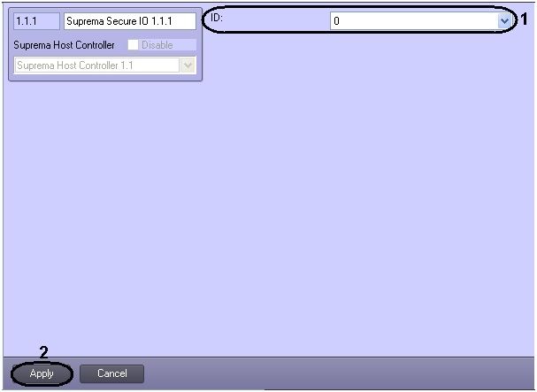
Task: Expand the Suprema Host Controller 1.1 dropdown arrow
Action: 188,65
